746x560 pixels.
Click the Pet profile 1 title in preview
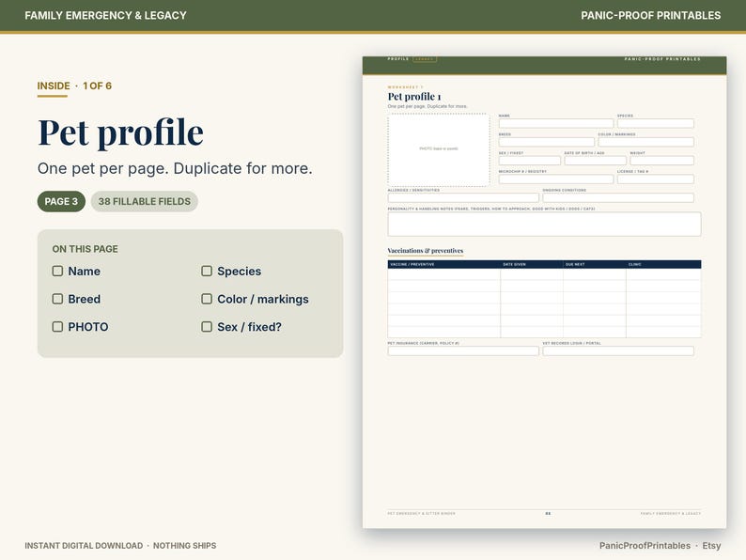click(x=414, y=97)
